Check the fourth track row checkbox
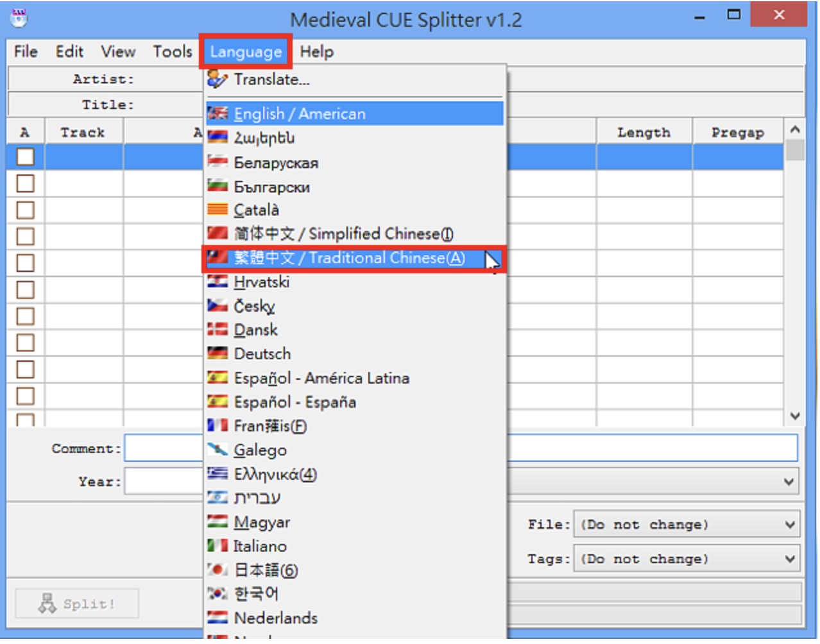 (x=25, y=237)
